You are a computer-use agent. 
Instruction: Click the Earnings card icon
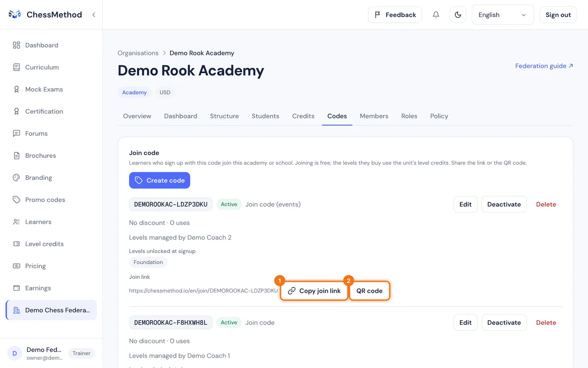tap(17, 288)
